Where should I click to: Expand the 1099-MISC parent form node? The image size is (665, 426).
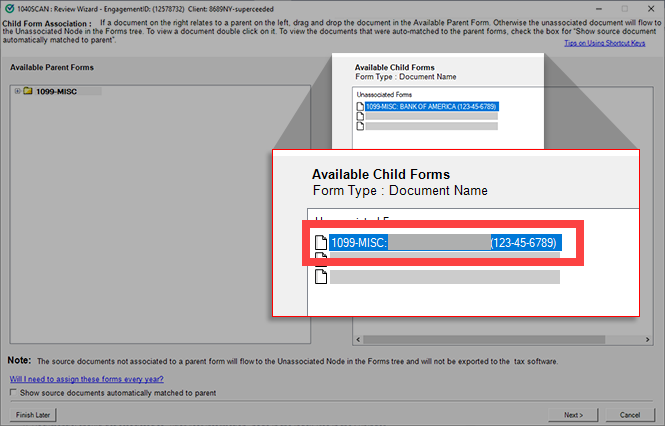coord(17,91)
